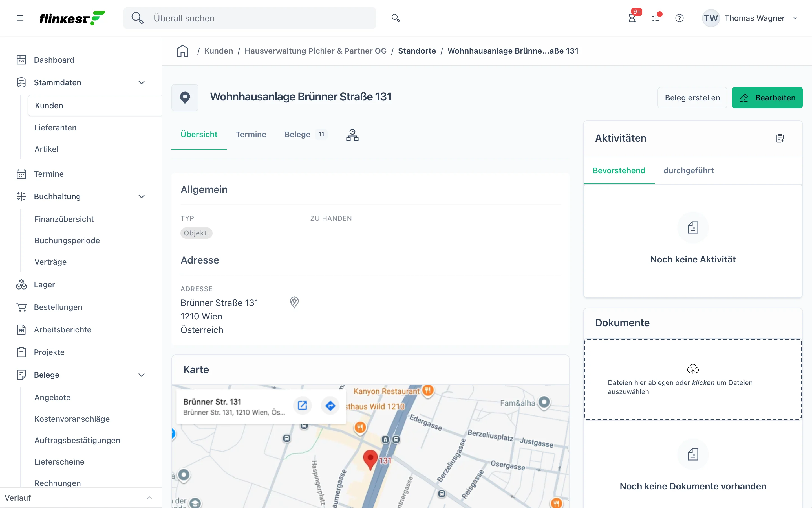Screen dimensions: 812x508
Task: Open Hausverwaltung Pichler & Partner OG breadcrumb
Action: click(315, 51)
